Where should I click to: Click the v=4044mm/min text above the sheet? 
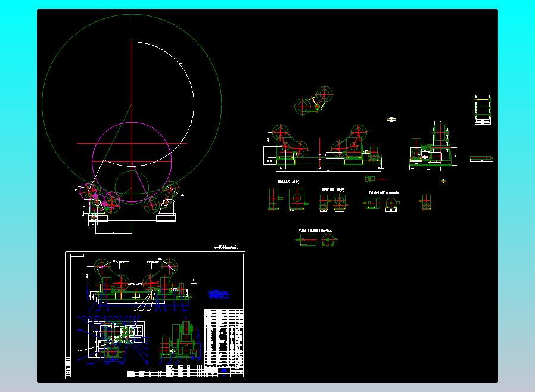[226, 247]
